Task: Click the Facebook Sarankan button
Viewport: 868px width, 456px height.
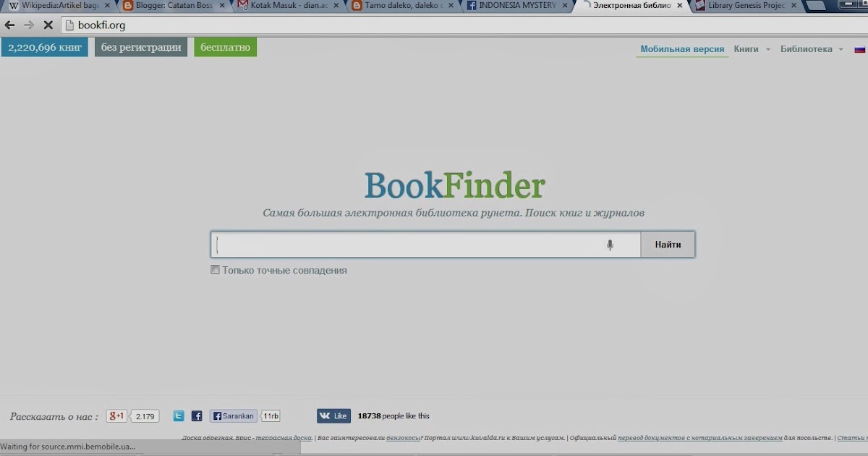Action: (x=234, y=416)
